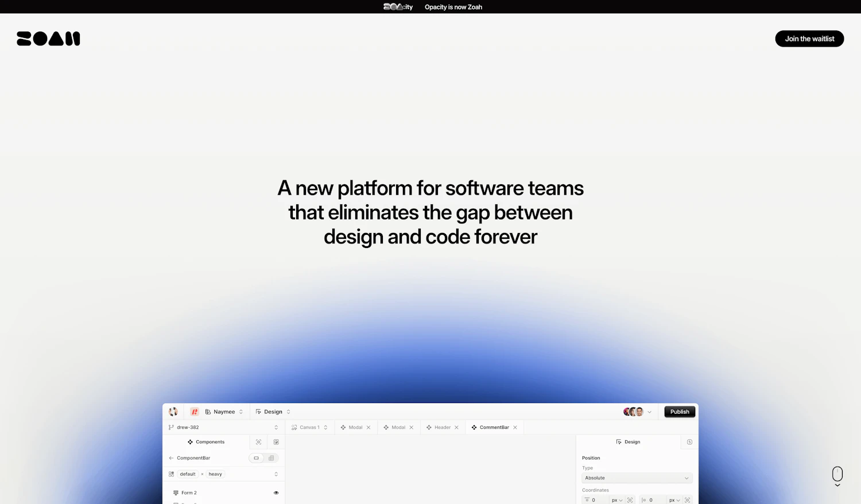Screen dimensions: 861x504
Task: Click the Type label above Absolute
Action: [587, 468]
